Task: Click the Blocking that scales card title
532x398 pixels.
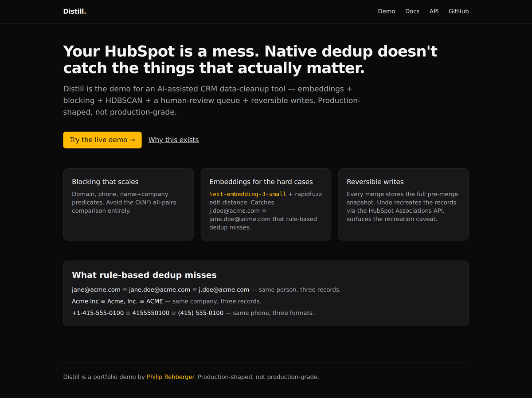Action: [x=105, y=182]
